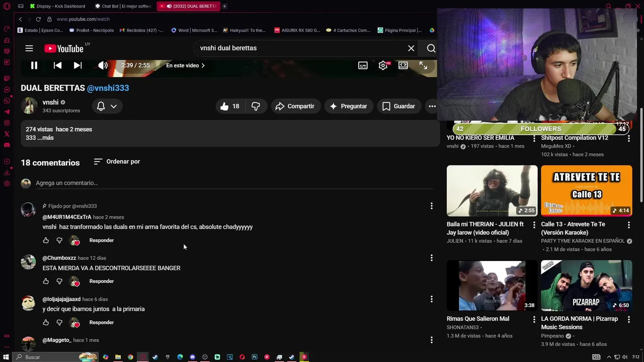Open the 'Rimas Que Salieron Mal' thumbnail
Screen dimensions: 644x362
pos(492,286)
